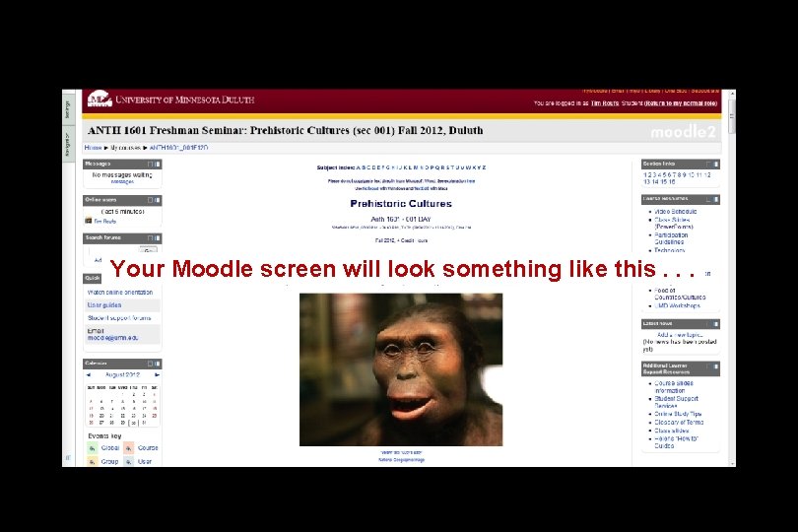Open the messages link in Messages block
798x532 pixels.
[x=122, y=181]
